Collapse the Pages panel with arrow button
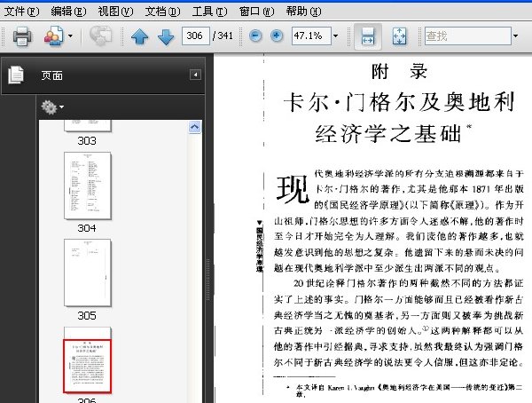 [x=196, y=75]
